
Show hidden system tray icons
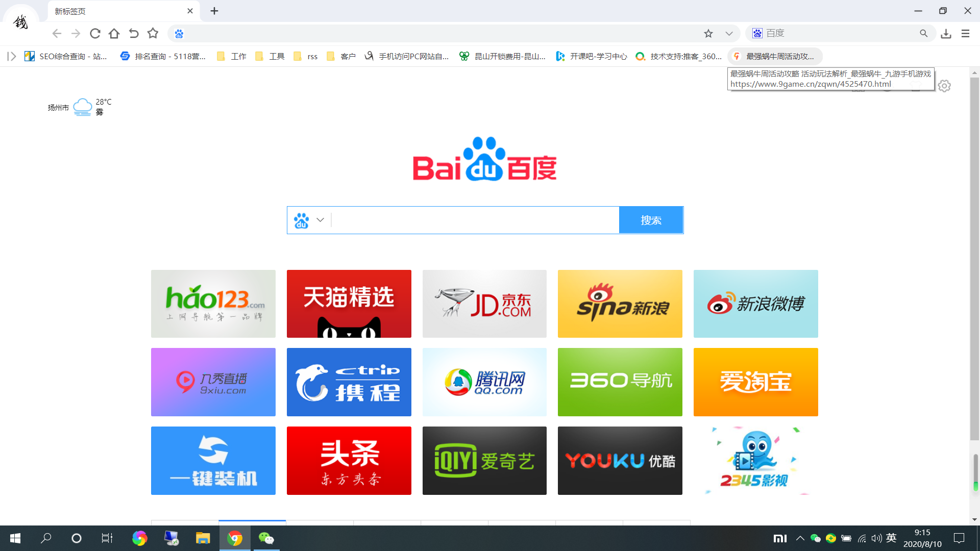pos(800,538)
